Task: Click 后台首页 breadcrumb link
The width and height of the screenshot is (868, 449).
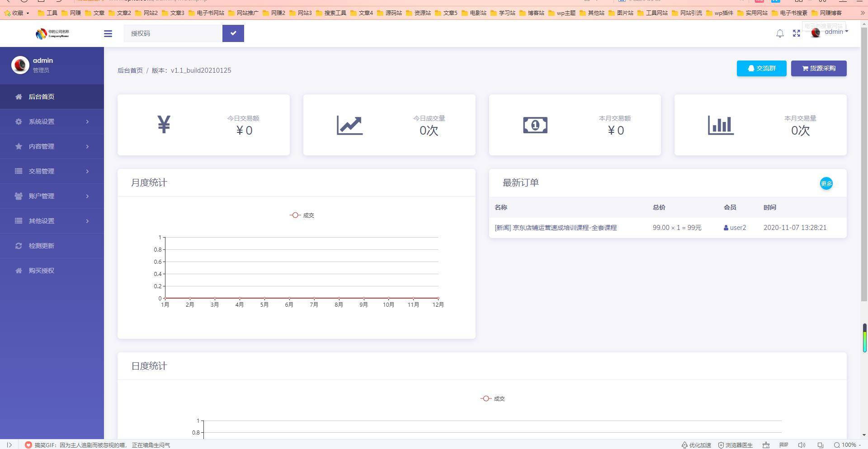Action: point(130,70)
